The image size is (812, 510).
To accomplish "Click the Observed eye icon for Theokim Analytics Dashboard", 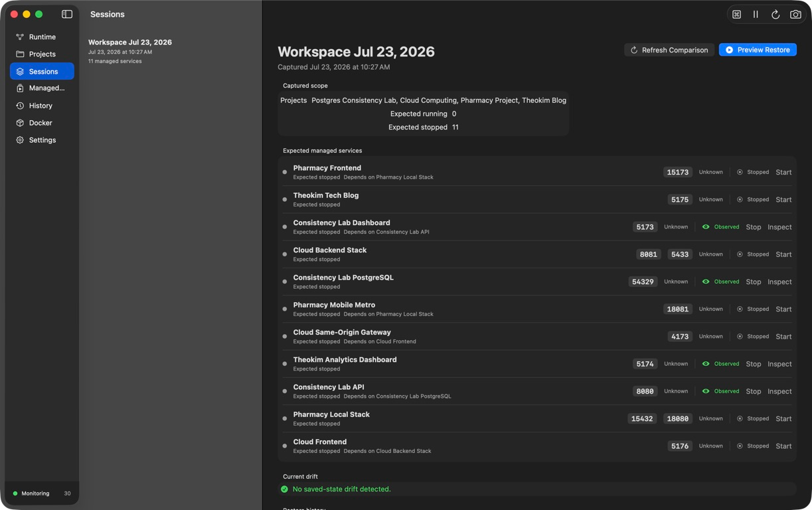I will 706,364.
